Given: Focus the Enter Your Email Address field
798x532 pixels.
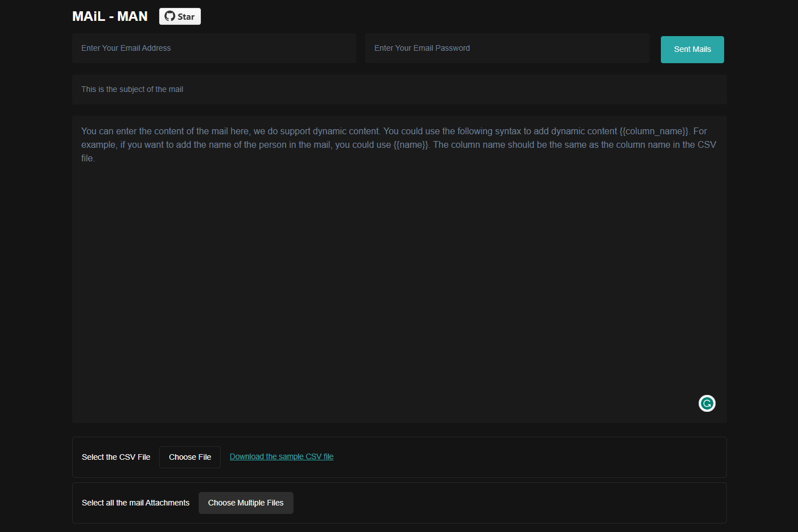Looking at the screenshot, I should tap(214, 48).
